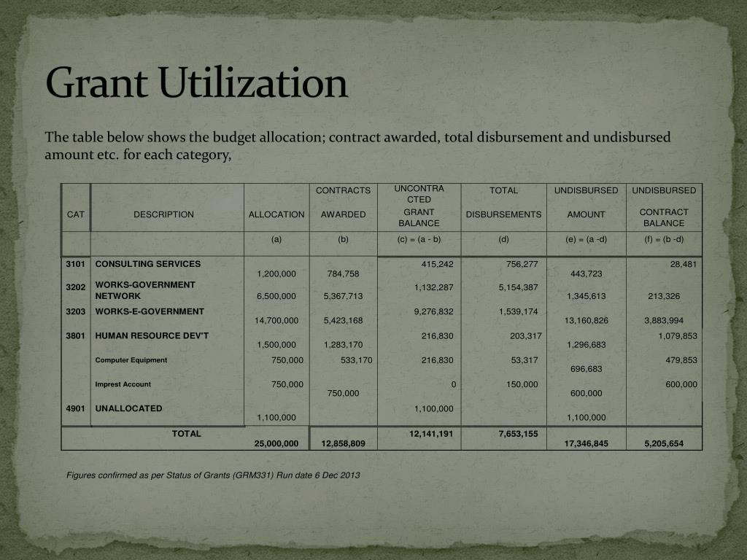Screen dimensions: 747x560
Task: Click allocation value '6,500,000'
Action: coord(276,296)
